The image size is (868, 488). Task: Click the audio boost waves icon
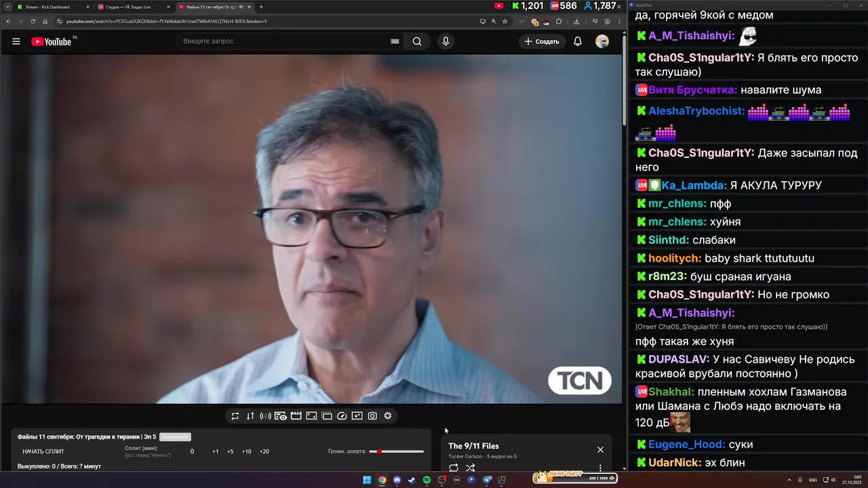(265, 416)
